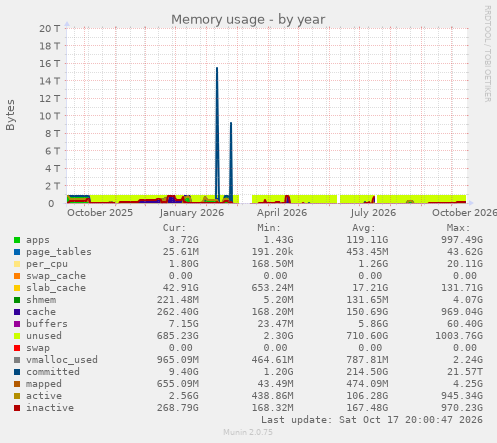Screen dimensions: 497x443
Task: Click the apps legend label
Action: tap(38, 240)
